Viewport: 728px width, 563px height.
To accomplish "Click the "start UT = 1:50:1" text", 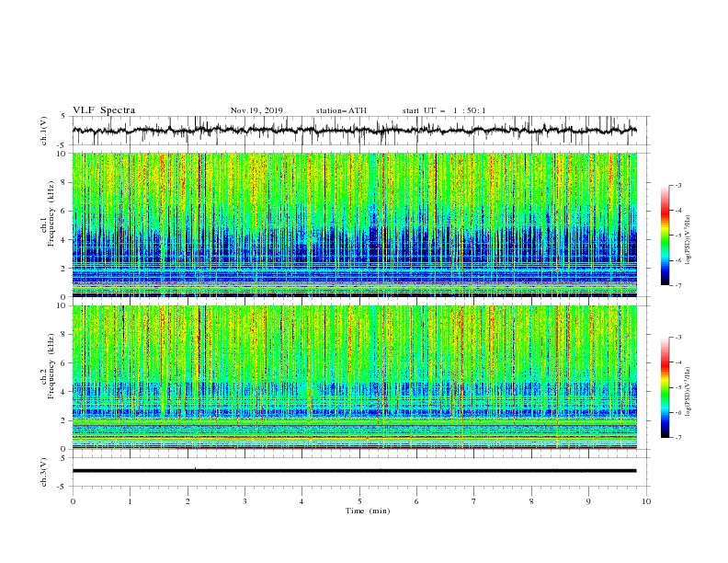I will (x=443, y=110).
